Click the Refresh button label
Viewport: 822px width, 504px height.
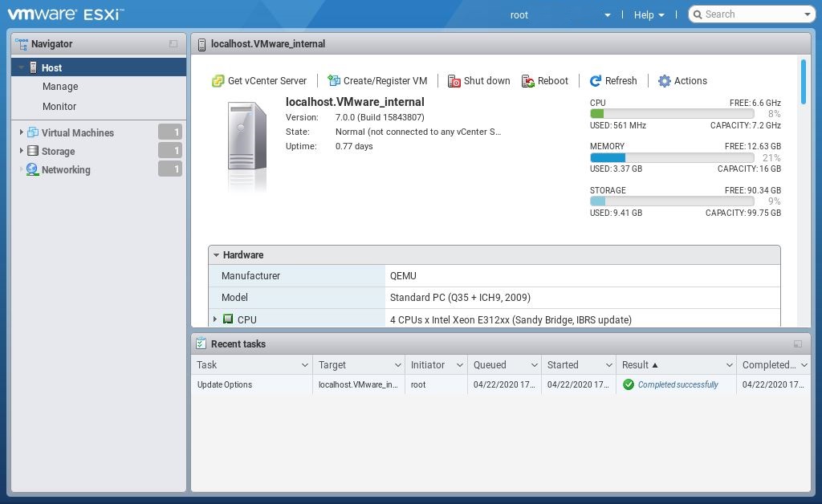[621, 81]
